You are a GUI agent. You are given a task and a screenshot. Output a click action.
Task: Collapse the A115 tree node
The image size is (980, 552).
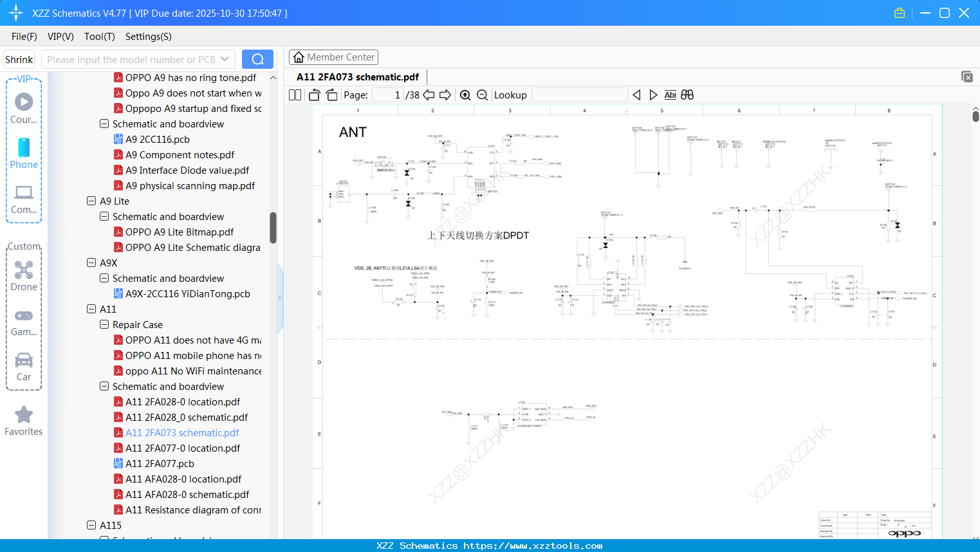click(x=91, y=526)
